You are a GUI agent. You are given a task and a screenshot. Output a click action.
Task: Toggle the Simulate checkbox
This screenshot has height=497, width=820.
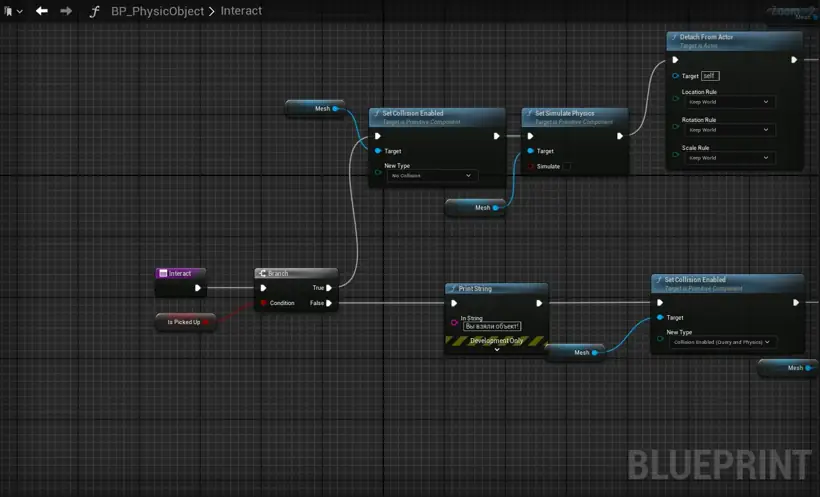point(566,166)
